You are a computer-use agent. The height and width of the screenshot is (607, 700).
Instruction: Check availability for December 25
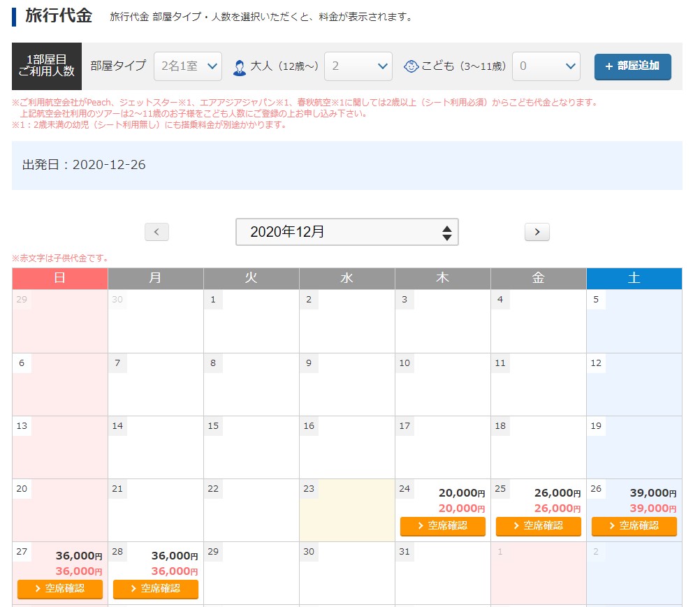[538, 526]
